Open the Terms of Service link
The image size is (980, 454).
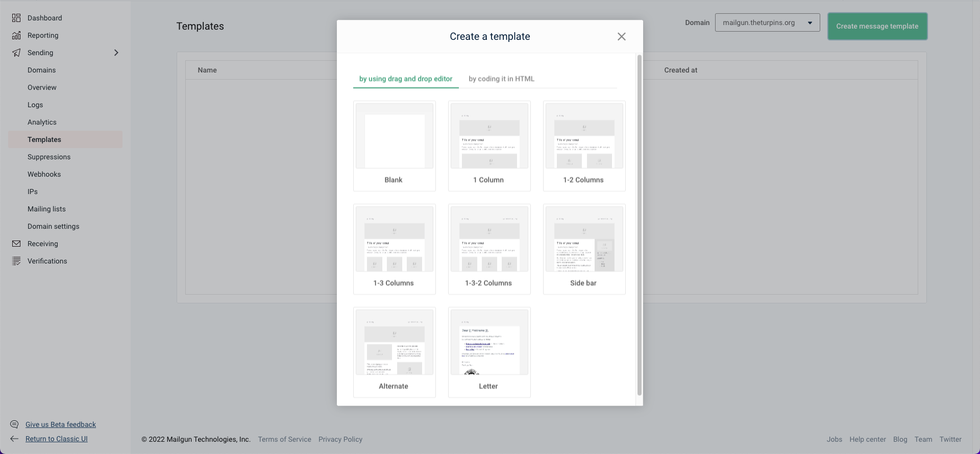tap(284, 439)
